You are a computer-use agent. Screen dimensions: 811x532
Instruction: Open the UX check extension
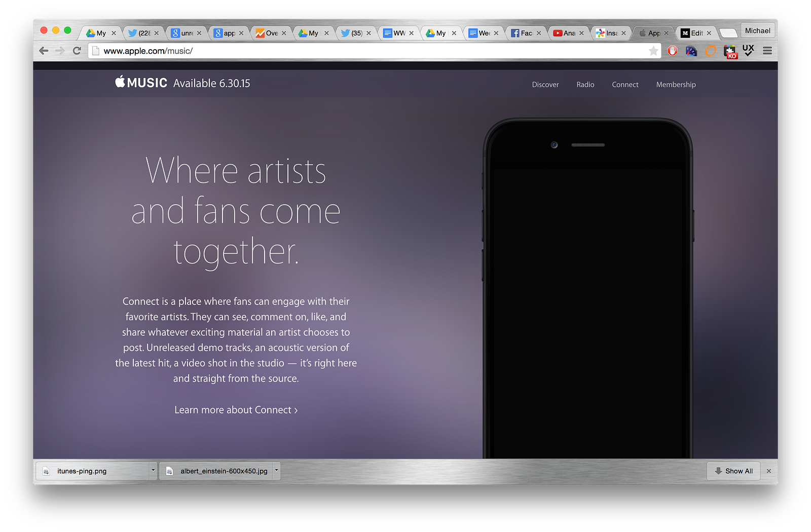pos(748,50)
